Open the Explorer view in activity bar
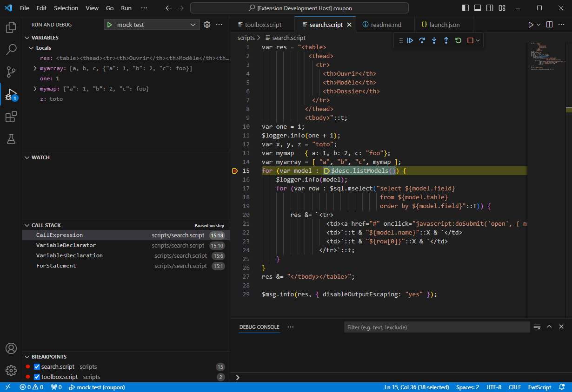Viewport: 572px width, 392px height. pos(11,27)
